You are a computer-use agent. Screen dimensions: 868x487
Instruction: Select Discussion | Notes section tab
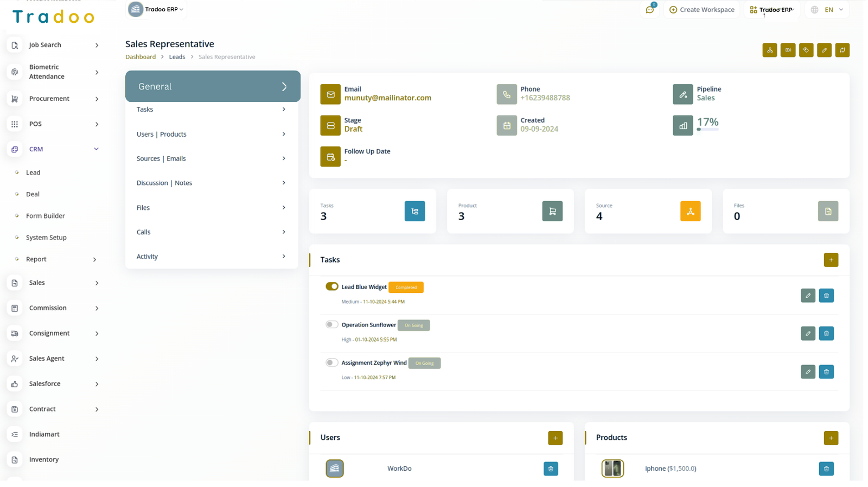pyautogui.click(x=212, y=183)
